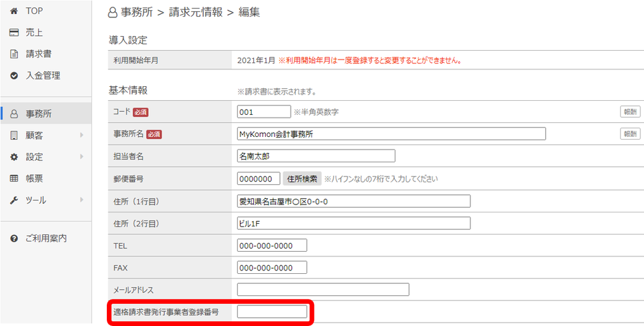Click the 事務所 person icon
This screenshot has width=644, height=326.
click(13, 114)
